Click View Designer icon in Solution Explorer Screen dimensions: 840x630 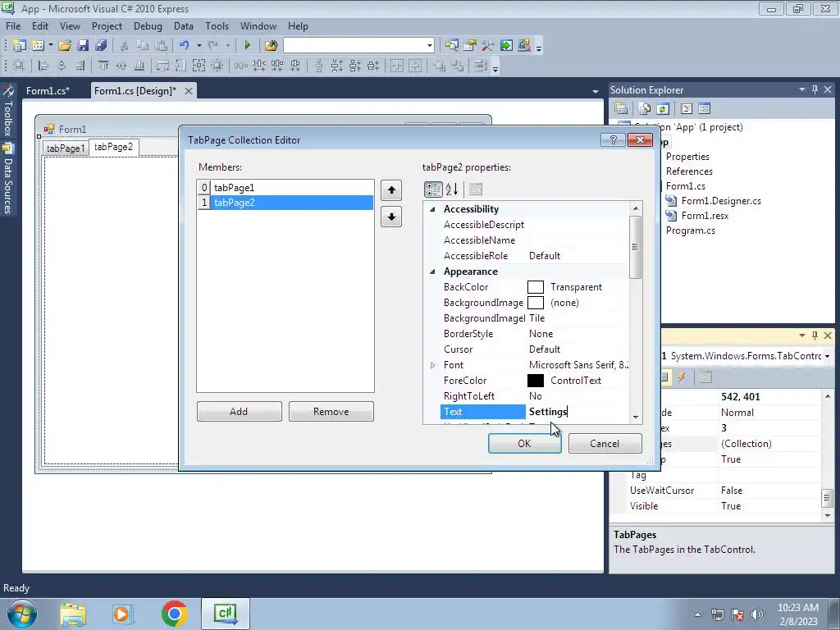click(x=705, y=109)
